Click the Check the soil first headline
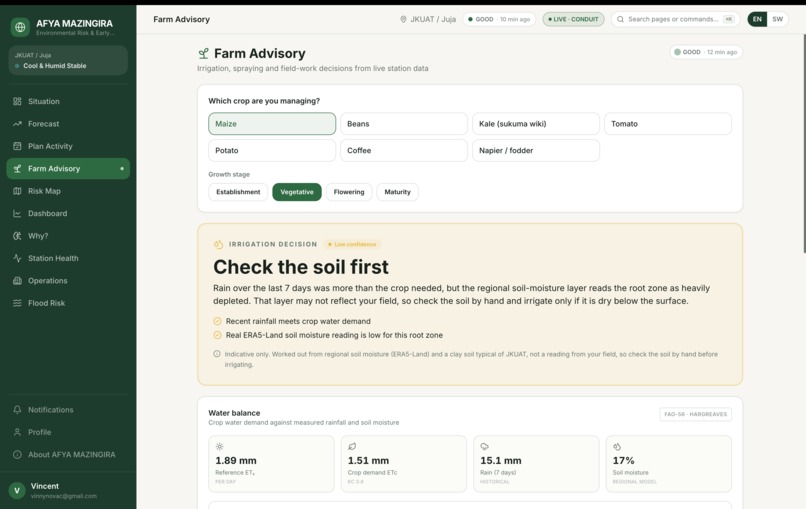Screen dimensions: 806x509 pos(301,267)
